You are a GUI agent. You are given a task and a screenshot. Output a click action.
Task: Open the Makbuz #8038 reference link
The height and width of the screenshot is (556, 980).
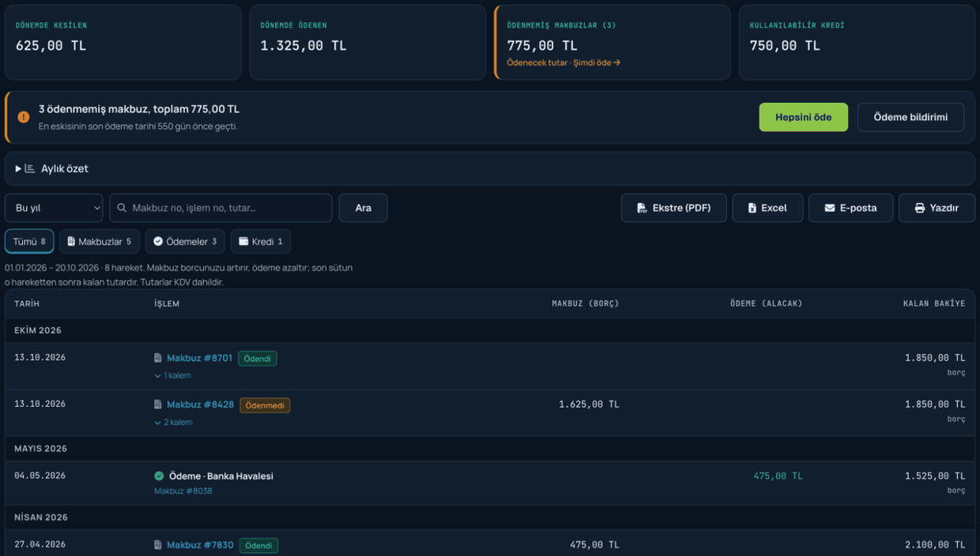click(183, 491)
